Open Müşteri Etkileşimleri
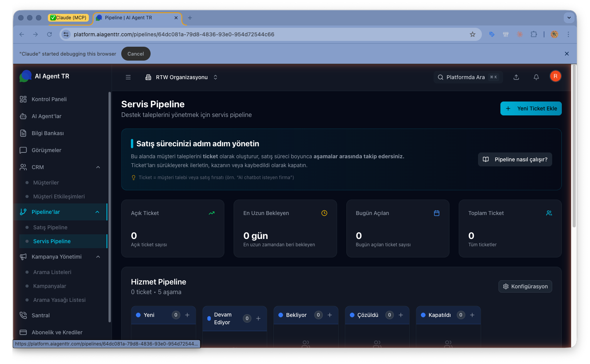590x364 pixels. point(59,196)
